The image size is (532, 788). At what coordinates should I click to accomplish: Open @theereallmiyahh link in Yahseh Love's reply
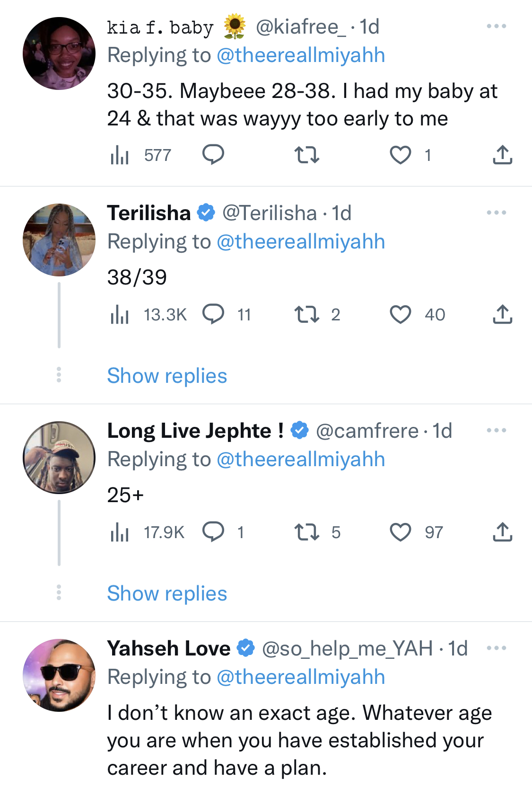(x=301, y=677)
